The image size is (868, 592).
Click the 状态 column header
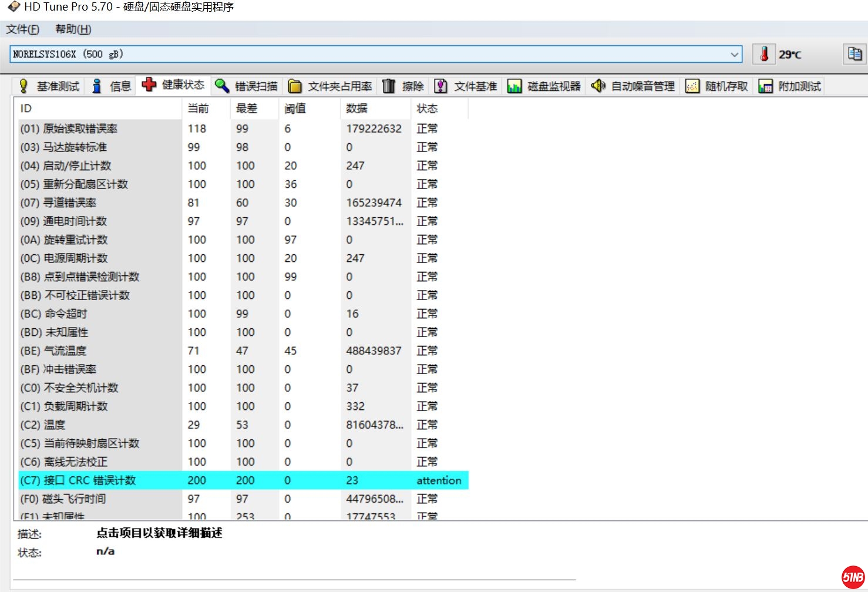pos(427,109)
